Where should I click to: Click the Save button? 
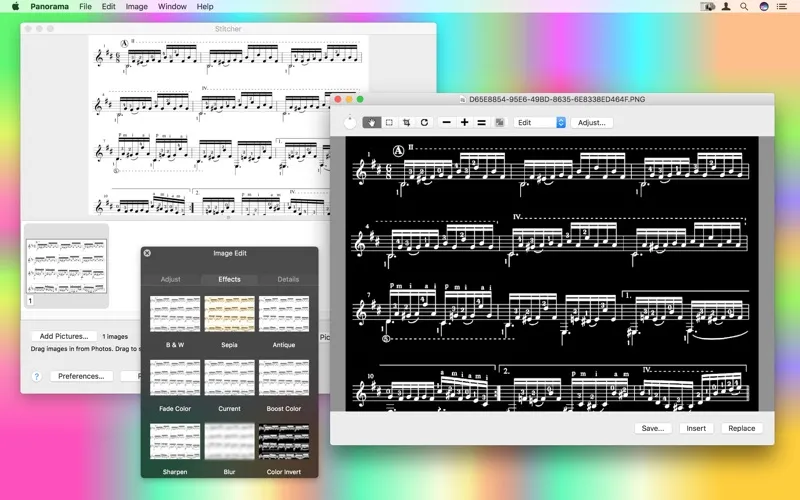pos(653,428)
